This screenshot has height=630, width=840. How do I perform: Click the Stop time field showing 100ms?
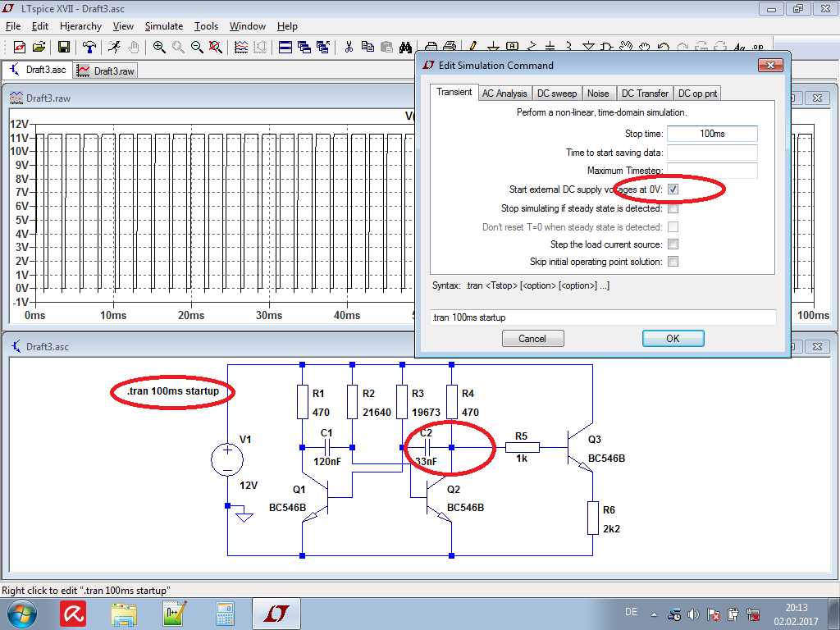712,134
